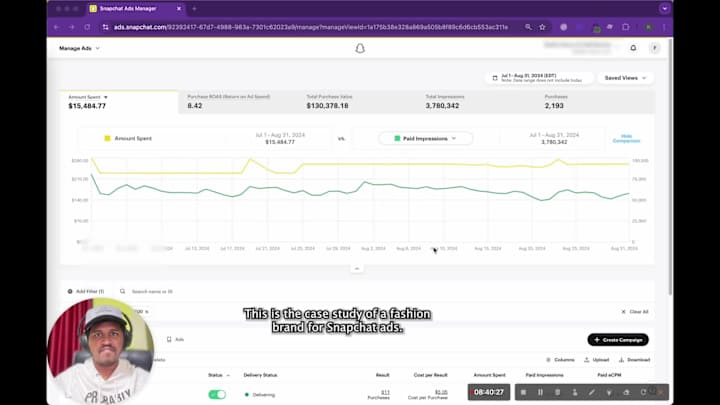Open a new browser tab
Screen dimensions: 720x405
[x=194, y=8]
